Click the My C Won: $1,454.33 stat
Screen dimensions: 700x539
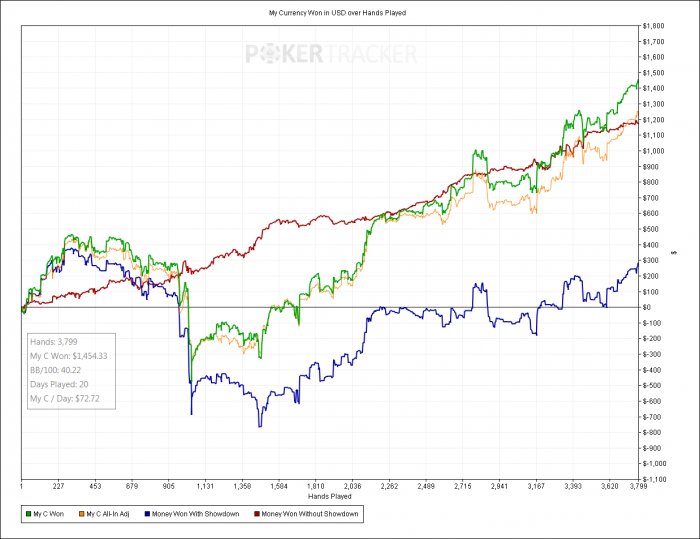pyautogui.click(x=69, y=356)
